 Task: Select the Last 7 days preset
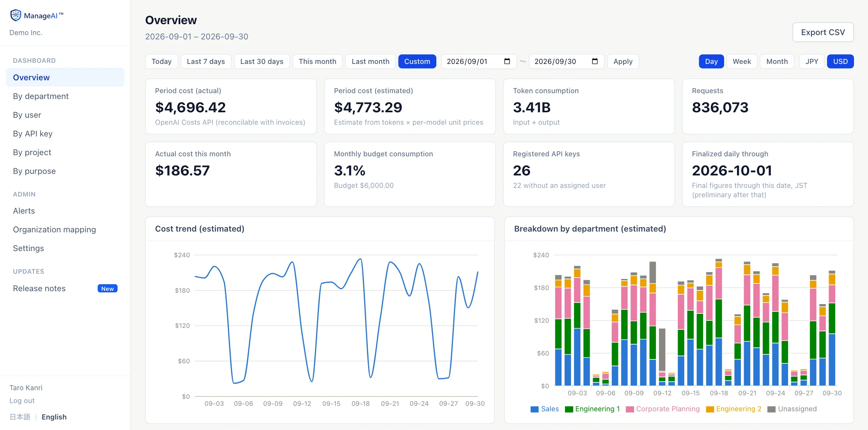coord(206,61)
